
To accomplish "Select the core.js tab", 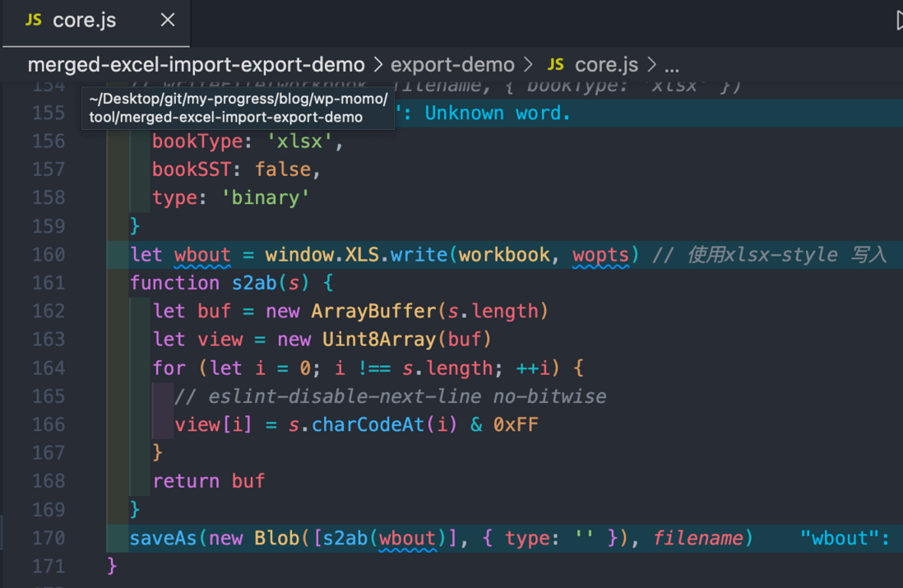I will tap(96, 23).
